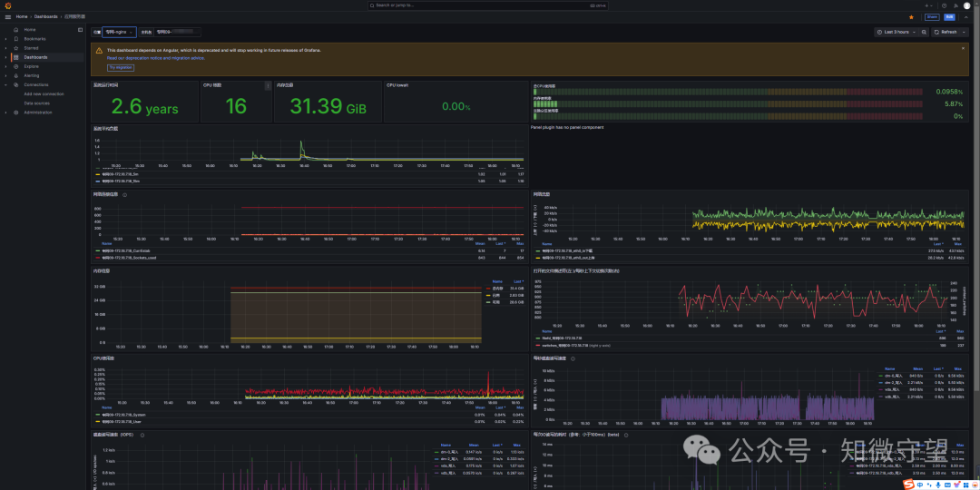This screenshot has width=980, height=490.
Task: Click the help question-mark icon in the top bar
Action: point(945,5)
